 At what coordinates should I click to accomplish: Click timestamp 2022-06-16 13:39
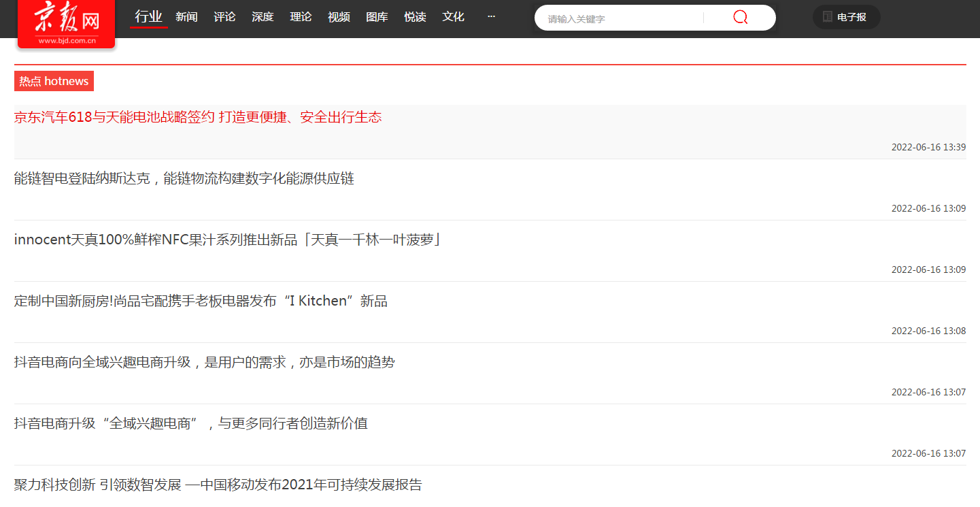click(x=928, y=147)
